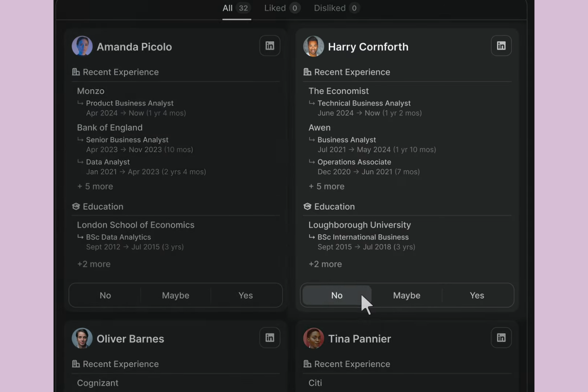Click 'London School of Economics' entry
Screen dimensions: 588x392
pyautogui.click(x=135, y=225)
